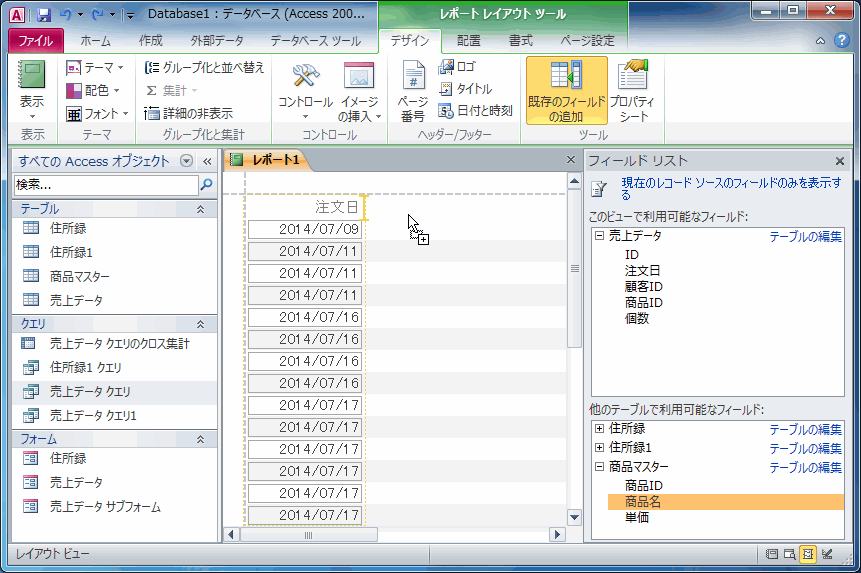Select the 住所録1 クエリ query
Image resolution: width=861 pixels, height=573 pixels.
click(114, 367)
